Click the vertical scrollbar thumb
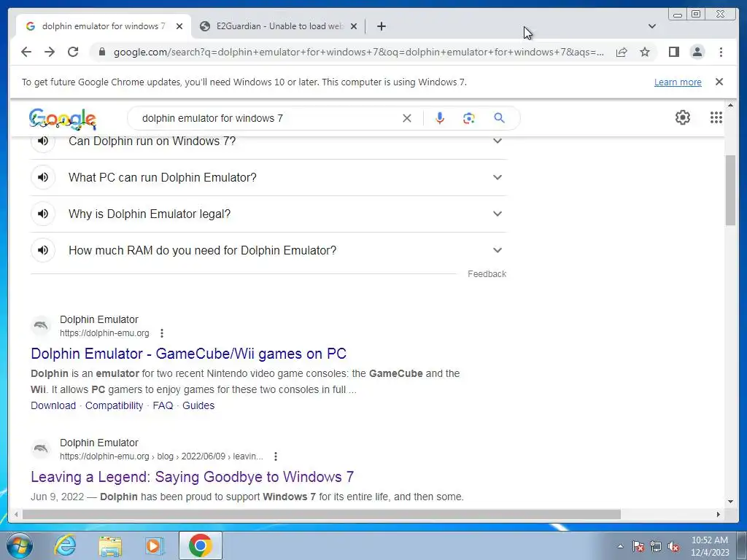The image size is (747, 560). pyautogui.click(x=730, y=190)
